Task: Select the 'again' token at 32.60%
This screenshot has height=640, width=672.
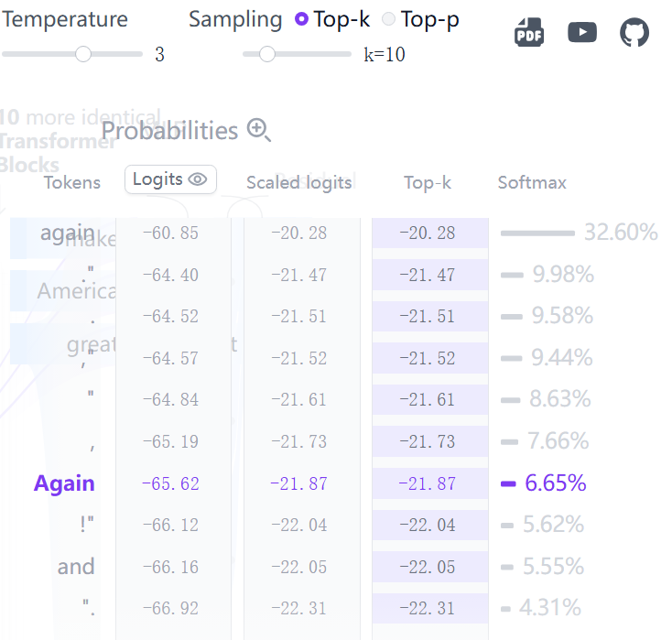Action: coord(67,233)
